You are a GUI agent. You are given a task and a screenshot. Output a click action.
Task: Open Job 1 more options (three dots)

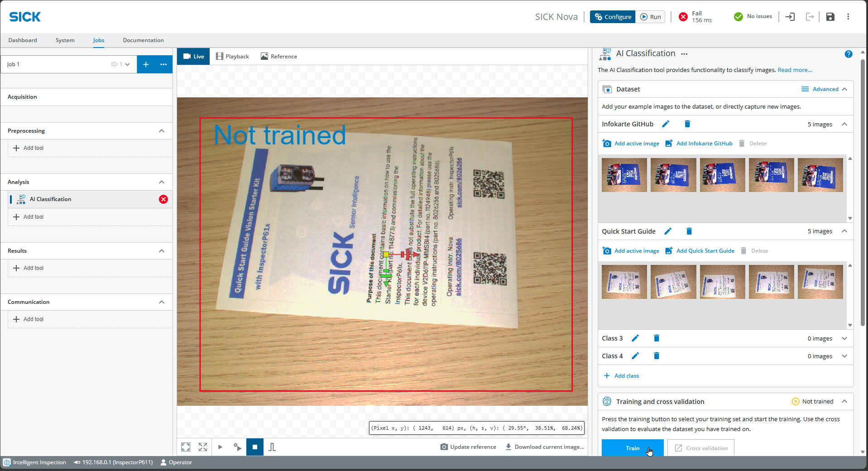pyautogui.click(x=163, y=64)
